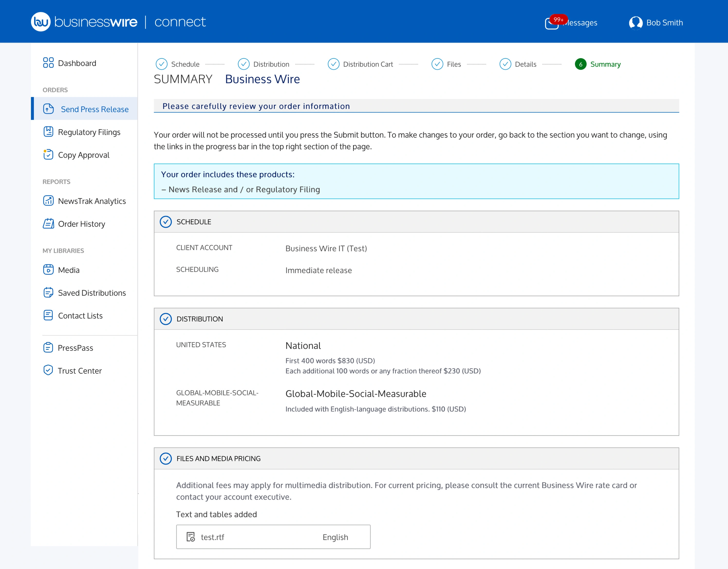
Task: Click the Schedule step checkmark circle
Action: (161, 64)
